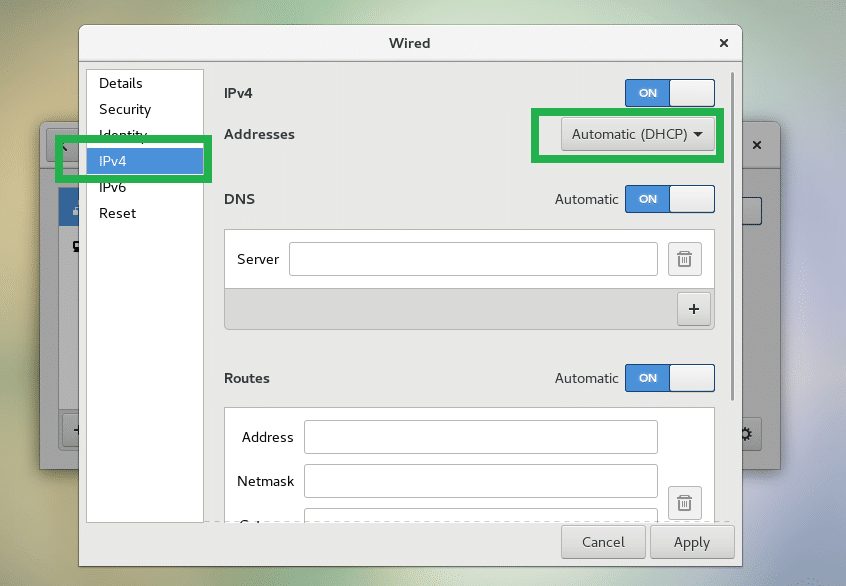Click the route Address input field
This screenshot has width=846, height=586.
[480, 437]
